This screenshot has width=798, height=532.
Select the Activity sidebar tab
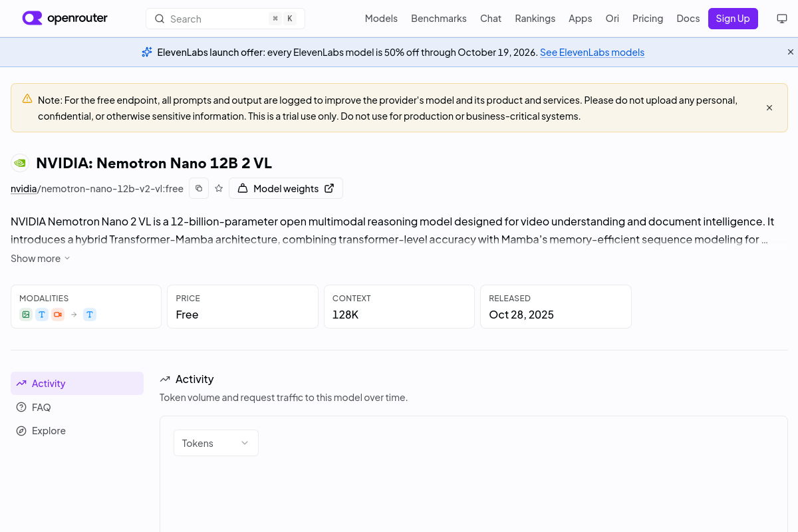coord(77,384)
